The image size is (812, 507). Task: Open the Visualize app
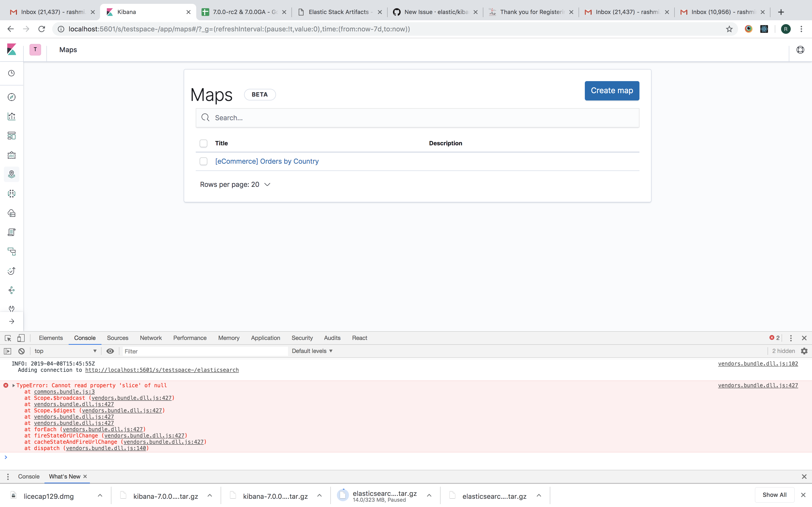[12, 116]
